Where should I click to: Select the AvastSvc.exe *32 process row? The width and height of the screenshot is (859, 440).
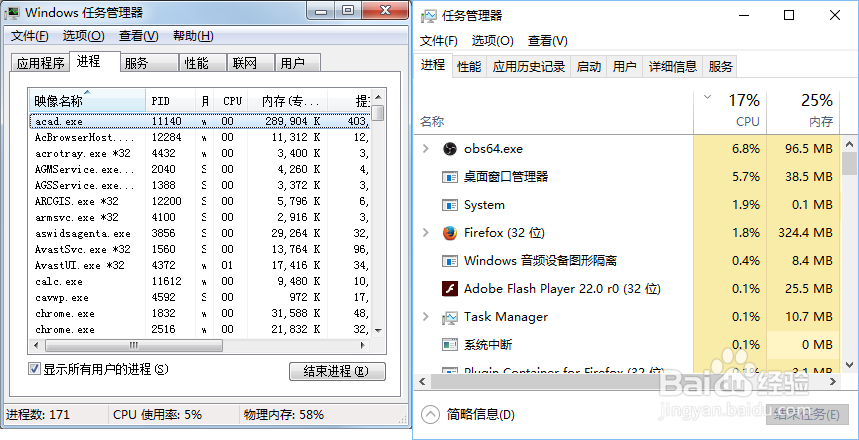pyautogui.click(x=199, y=249)
